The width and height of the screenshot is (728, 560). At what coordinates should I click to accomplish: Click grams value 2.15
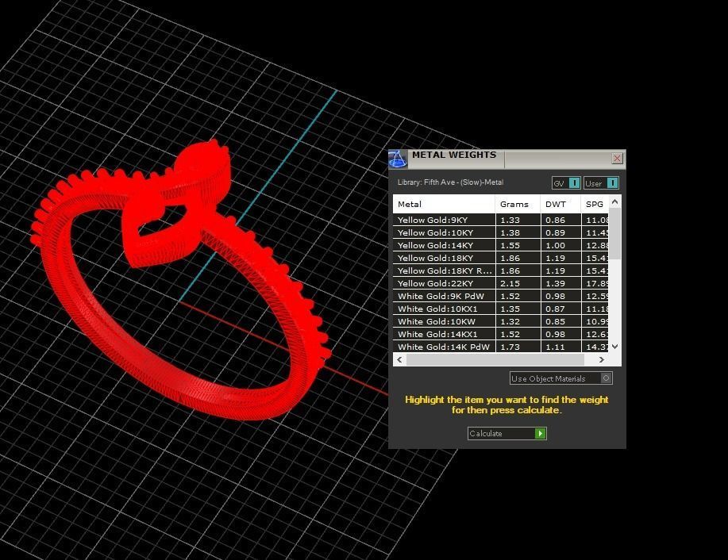(510, 283)
